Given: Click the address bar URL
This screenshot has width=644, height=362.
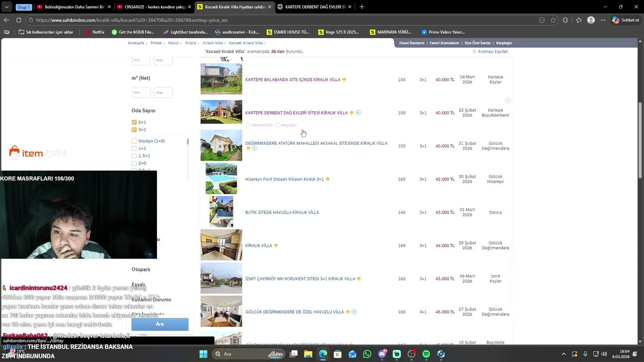Looking at the screenshot, I should click(x=132, y=20).
